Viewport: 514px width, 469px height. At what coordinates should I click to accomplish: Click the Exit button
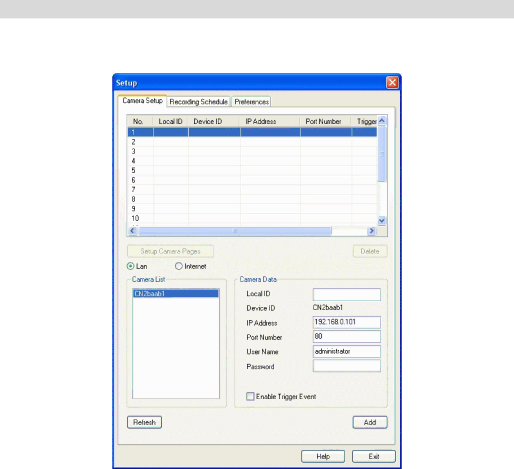(x=374, y=456)
